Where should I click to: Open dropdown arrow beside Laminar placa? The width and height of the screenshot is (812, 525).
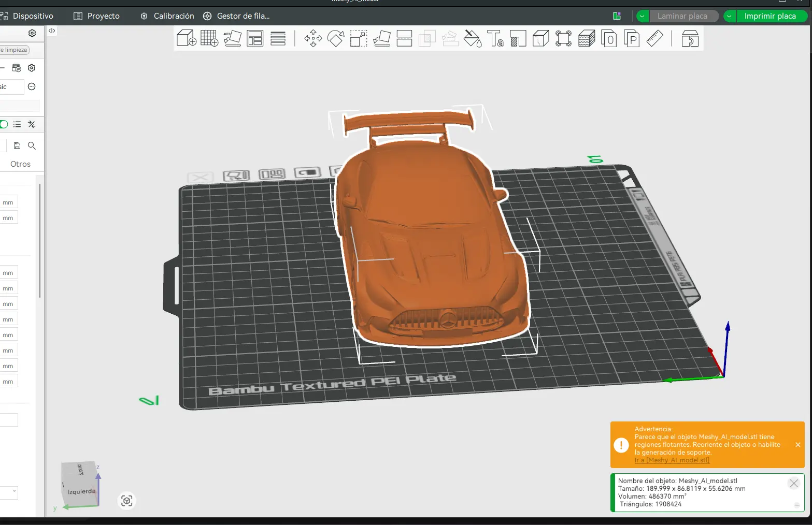coord(643,16)
